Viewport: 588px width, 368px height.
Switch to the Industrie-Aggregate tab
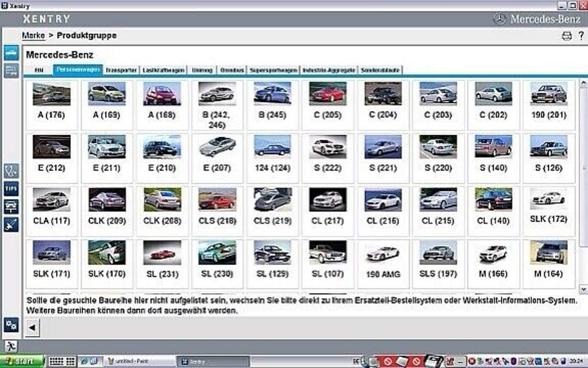point(329,70)
